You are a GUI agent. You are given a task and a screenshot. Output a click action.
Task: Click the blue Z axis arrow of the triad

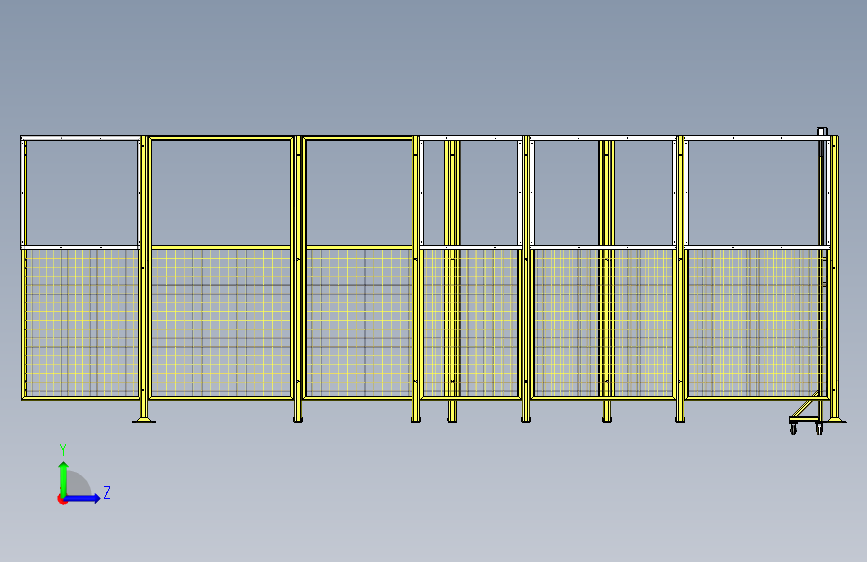click(83, 498)
